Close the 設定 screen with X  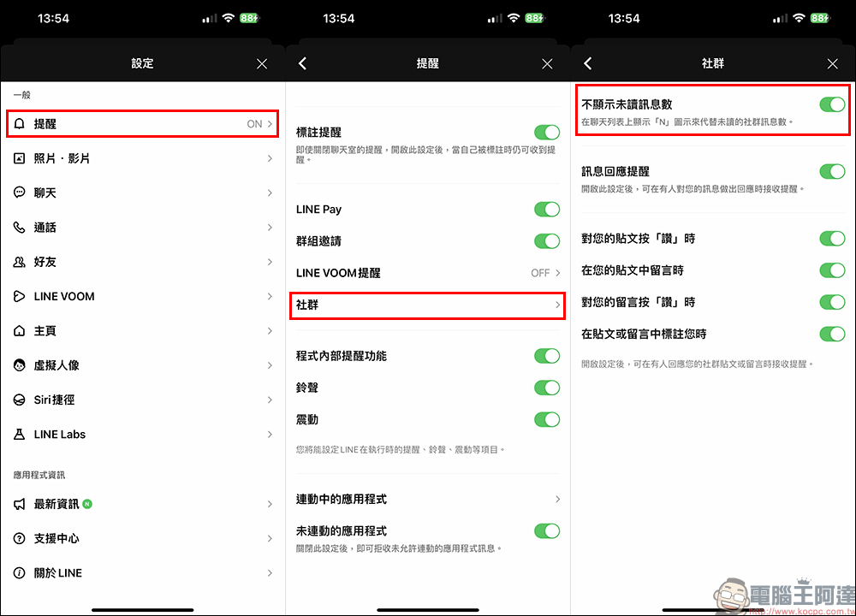pyautogui.click(x=262, y=64)
